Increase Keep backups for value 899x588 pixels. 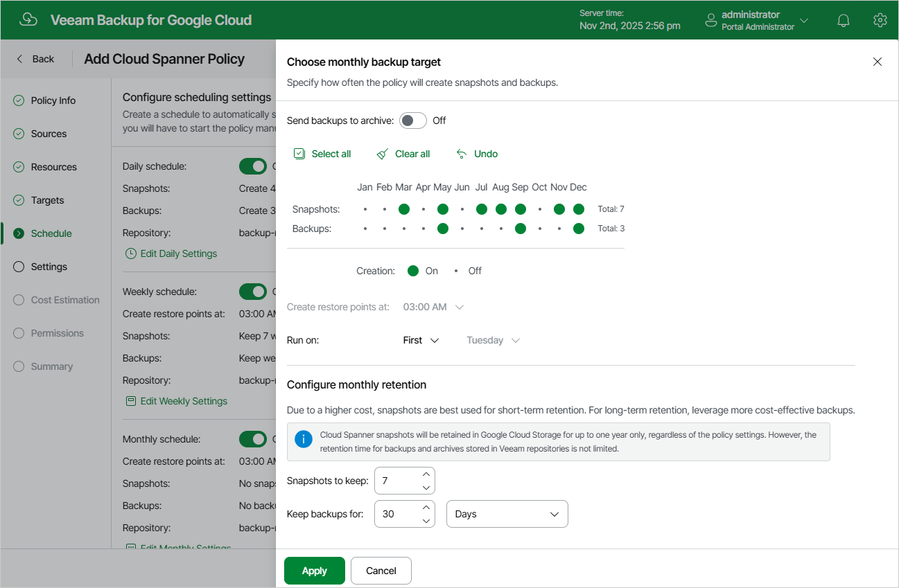(426, 508)
